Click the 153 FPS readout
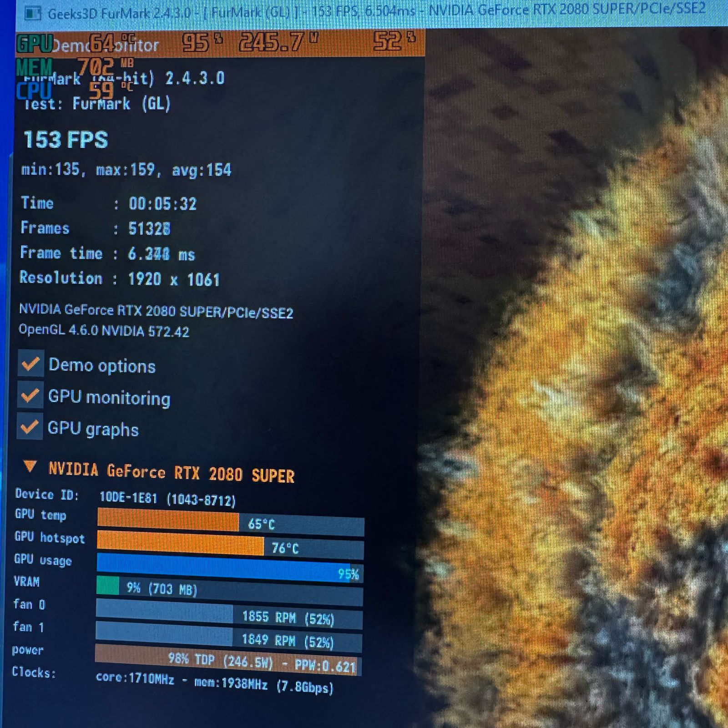This screenshot has height=728, width=728. (x=66, y=140)
